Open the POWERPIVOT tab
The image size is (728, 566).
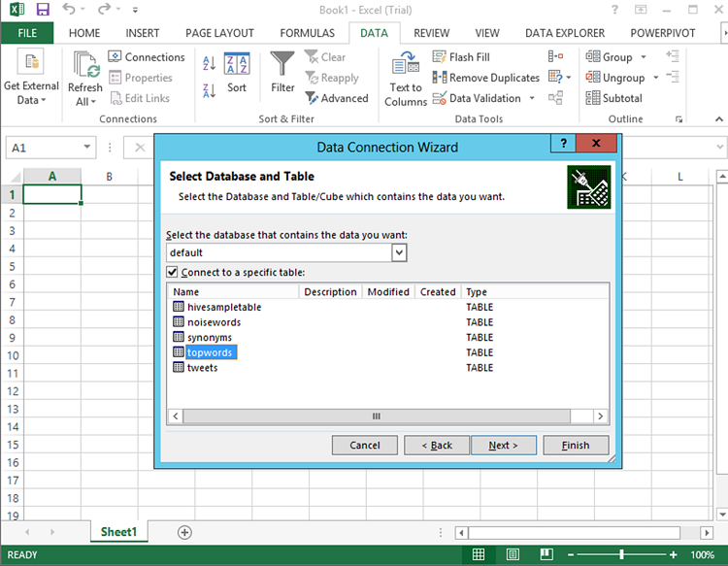click(x=663, y=33)
